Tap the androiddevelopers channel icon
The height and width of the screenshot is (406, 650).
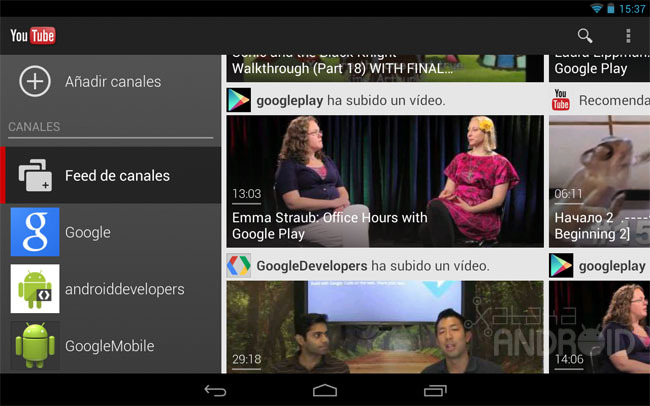[35, 289]
